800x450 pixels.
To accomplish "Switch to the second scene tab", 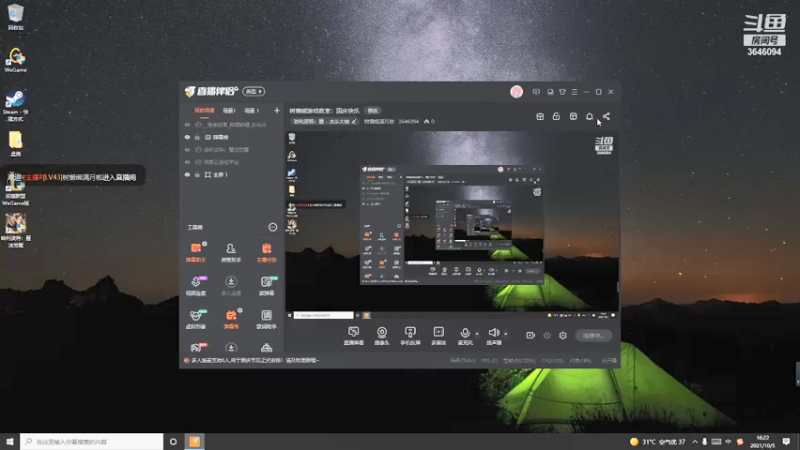I will tap(230, 110).
